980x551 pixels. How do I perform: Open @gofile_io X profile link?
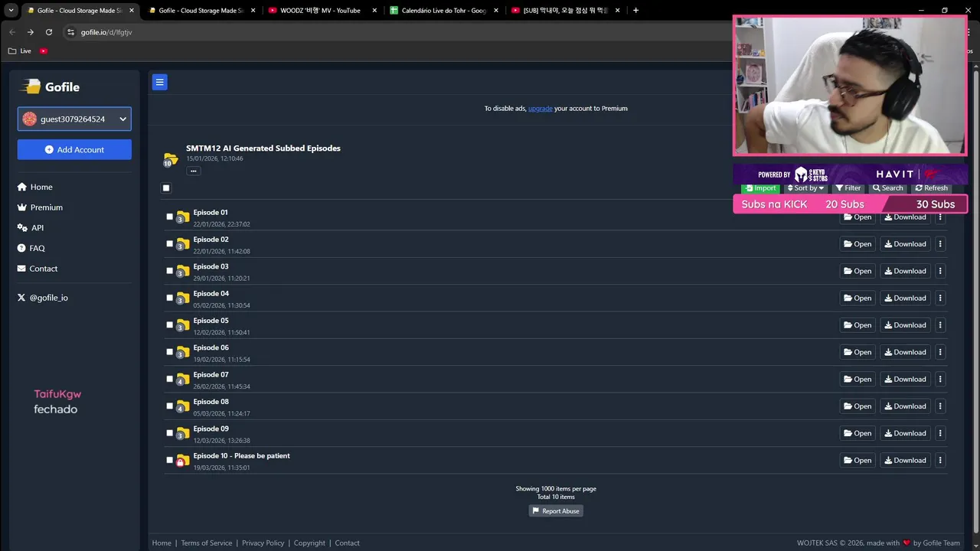click(x=43, y=298)
